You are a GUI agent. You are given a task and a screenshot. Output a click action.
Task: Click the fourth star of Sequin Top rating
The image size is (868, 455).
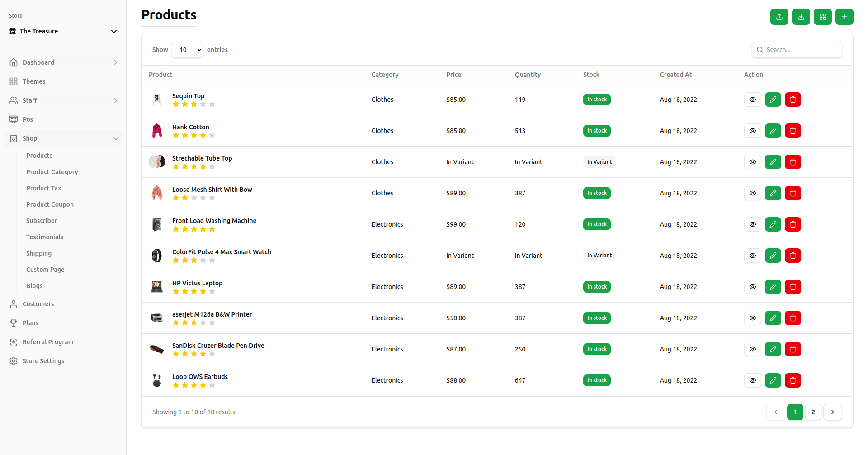pyautogui.click(x=203, y=104)
